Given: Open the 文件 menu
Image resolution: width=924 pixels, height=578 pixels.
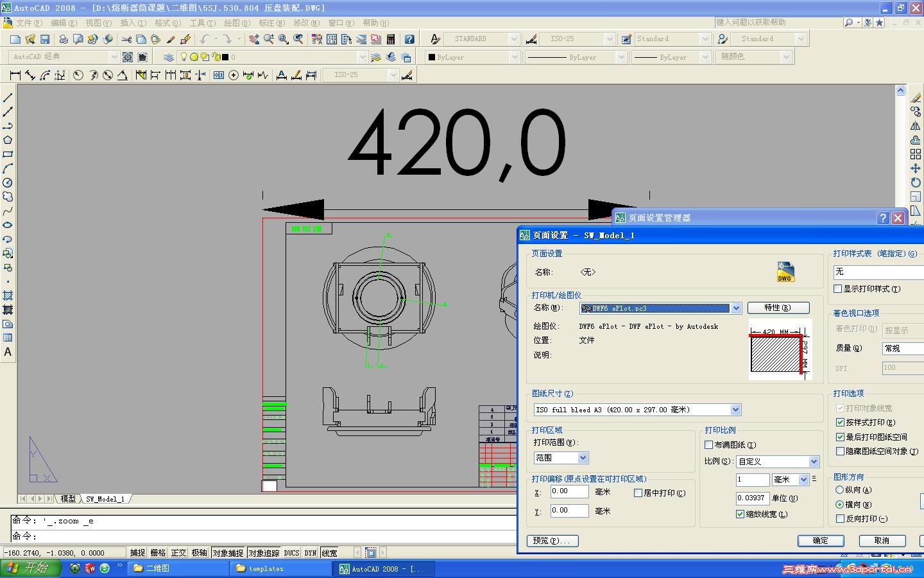Looking at the screenshot, I should tap(29, 23).
